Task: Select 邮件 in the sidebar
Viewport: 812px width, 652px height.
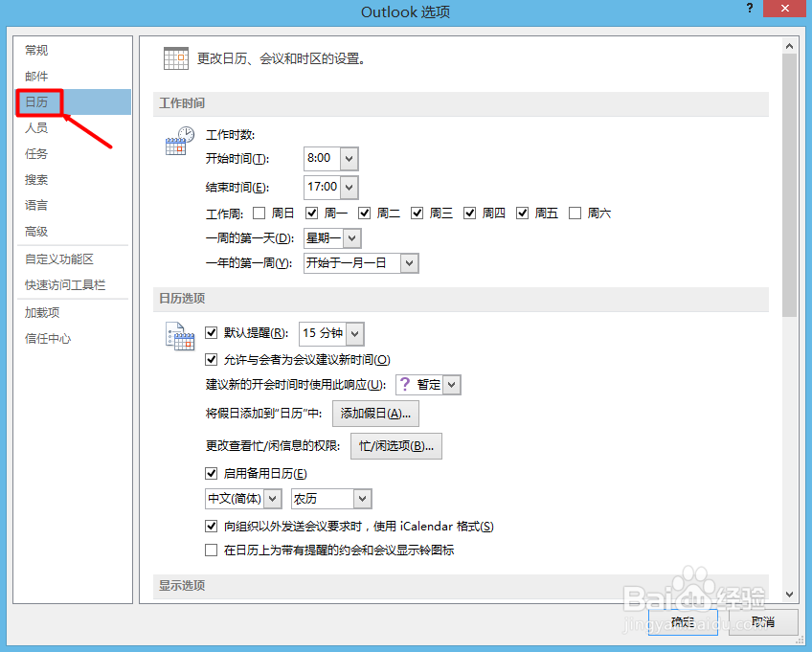Action: pos(72,77)
